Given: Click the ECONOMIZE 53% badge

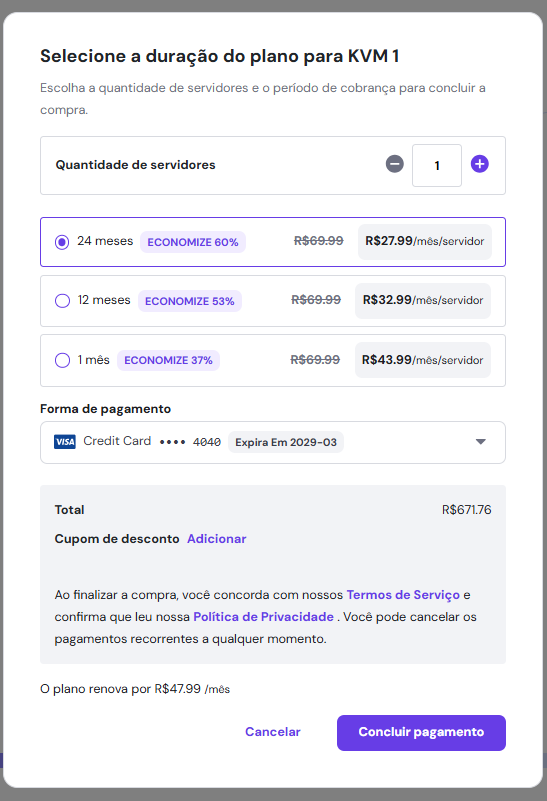Looking at the screenshot, I should [189, 301].
